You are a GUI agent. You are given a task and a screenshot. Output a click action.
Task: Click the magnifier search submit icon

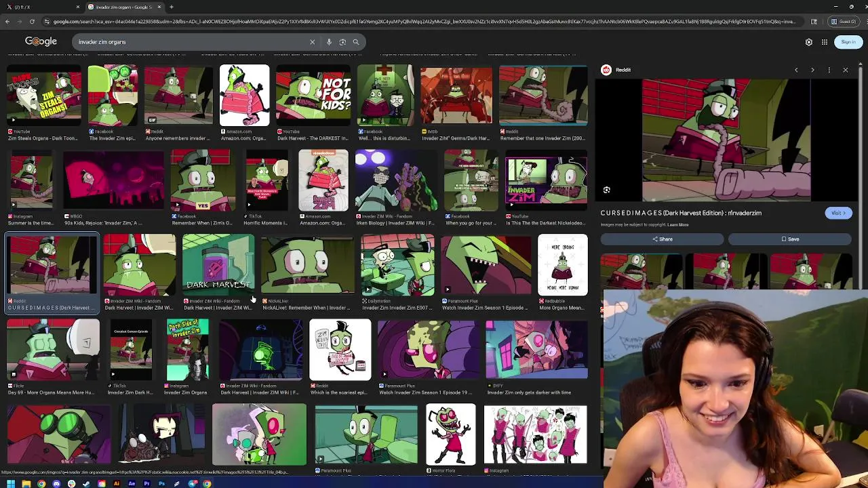(355, 42)
